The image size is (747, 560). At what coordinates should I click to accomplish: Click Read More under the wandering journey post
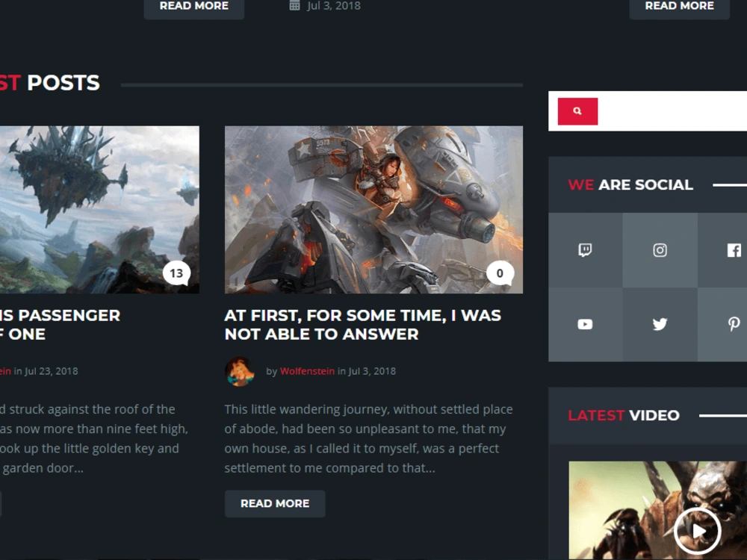tap(275, 503)
